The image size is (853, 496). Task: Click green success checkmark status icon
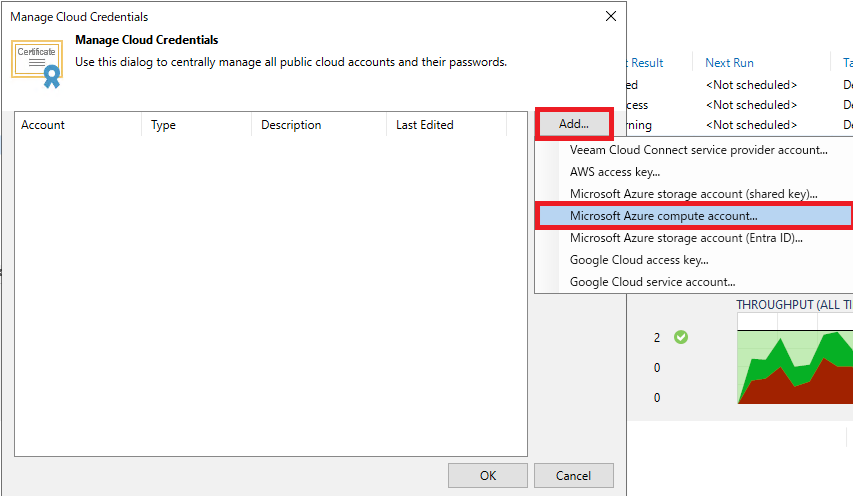681,337
